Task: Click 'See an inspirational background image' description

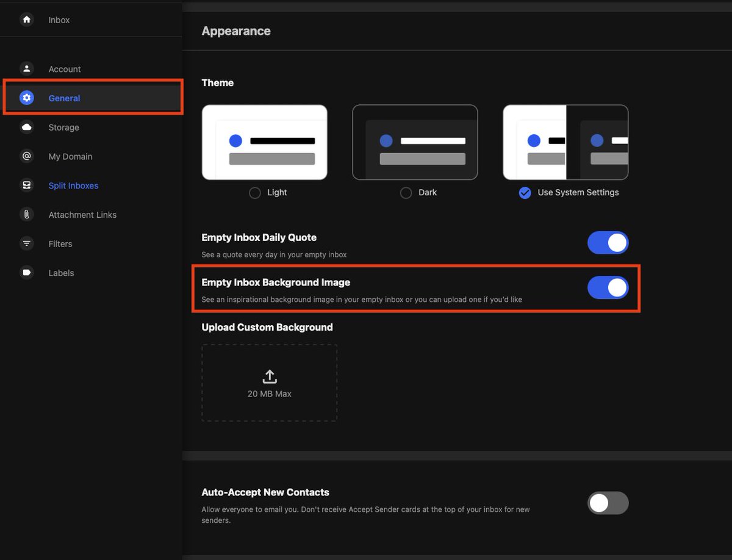Action: tap(362, 300)
